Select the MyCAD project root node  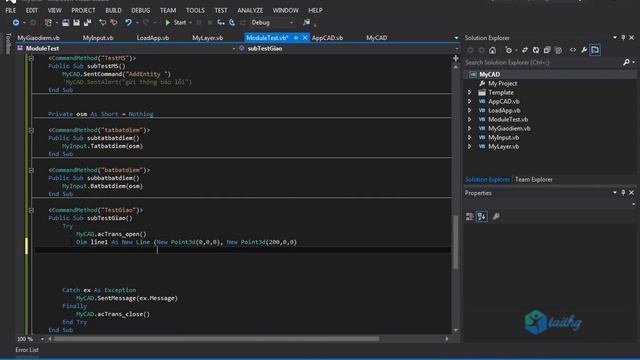[489, 75]
